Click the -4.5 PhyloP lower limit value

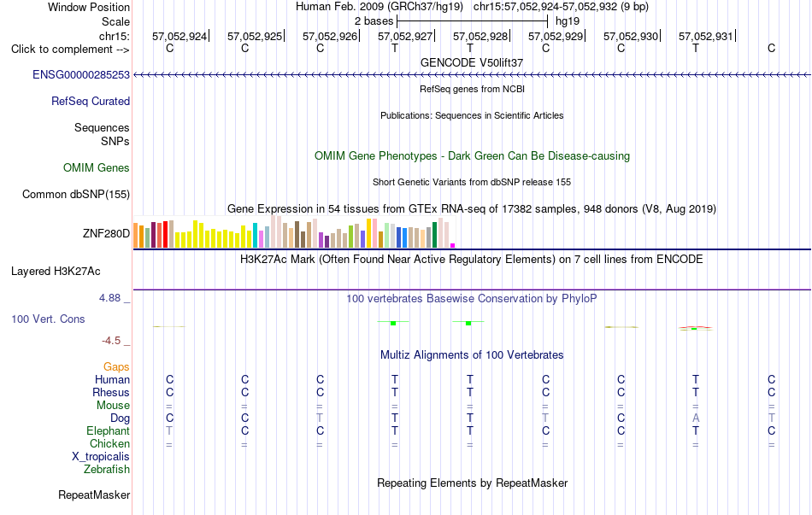coord(111,341)
